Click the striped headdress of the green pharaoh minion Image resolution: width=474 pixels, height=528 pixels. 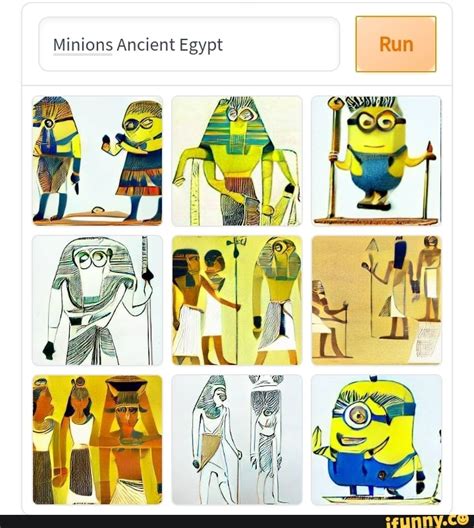[x=237, y=130]
